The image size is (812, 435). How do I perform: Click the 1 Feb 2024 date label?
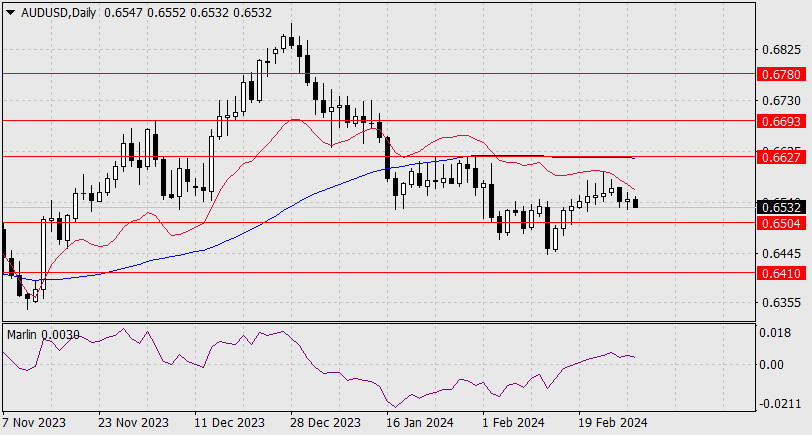513,423
